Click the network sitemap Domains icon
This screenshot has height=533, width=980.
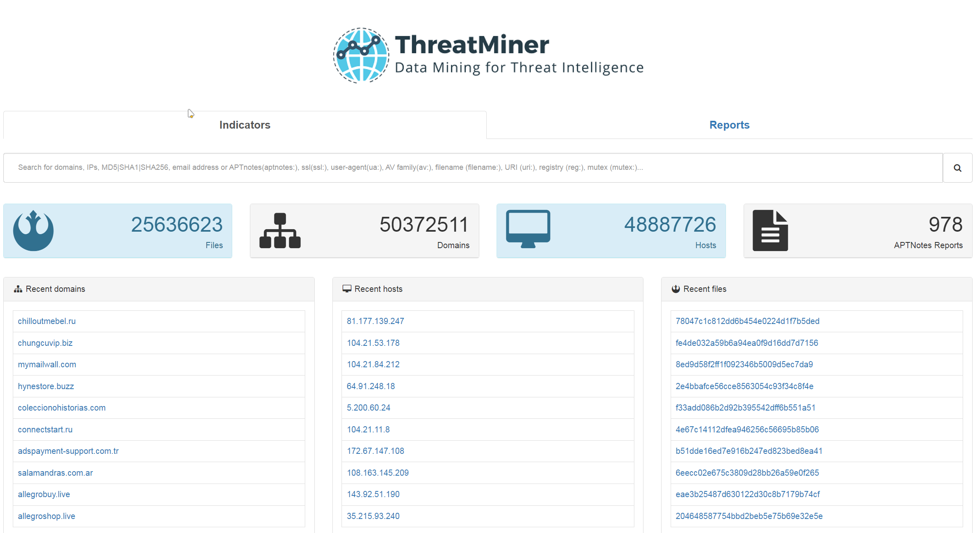pyautogui.click(x=280, y=231)
